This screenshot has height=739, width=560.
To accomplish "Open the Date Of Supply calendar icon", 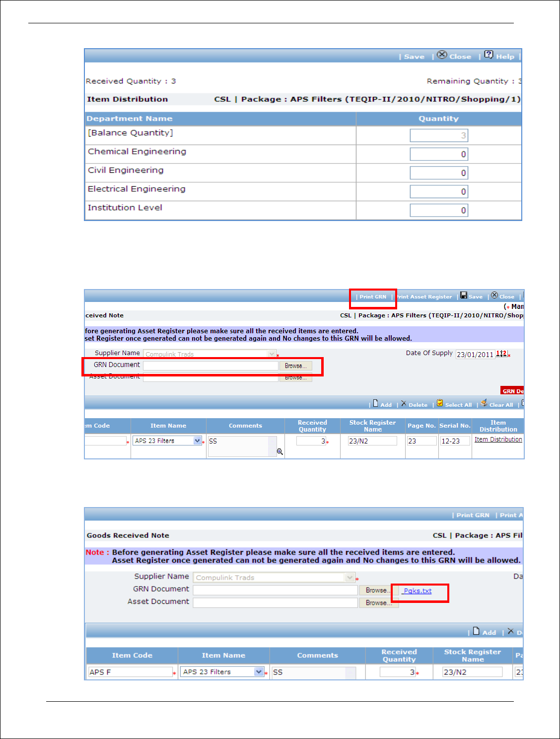I will pyautogui.click(x=501, y=354).
